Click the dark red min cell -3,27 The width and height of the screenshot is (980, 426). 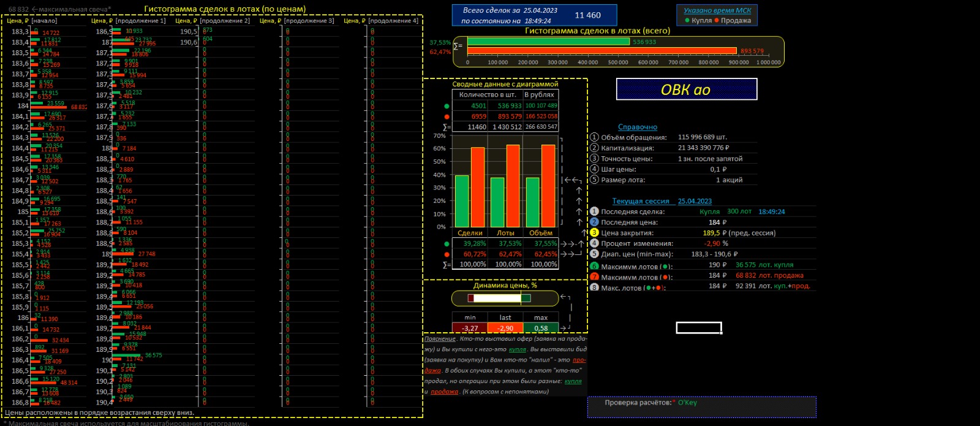coord(470,328)
